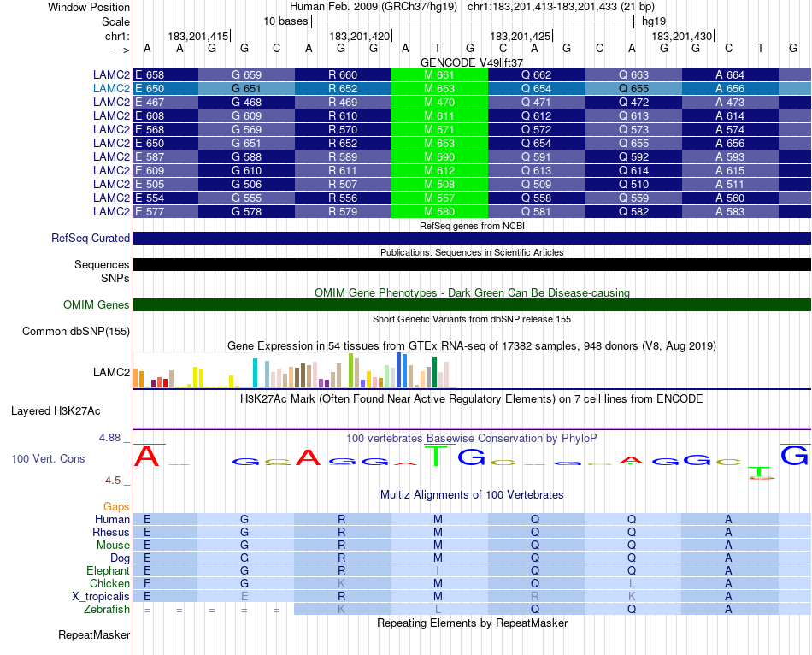Click the large red A in PhyloP logo
The image size is (812, 655).
click(146, 456)
